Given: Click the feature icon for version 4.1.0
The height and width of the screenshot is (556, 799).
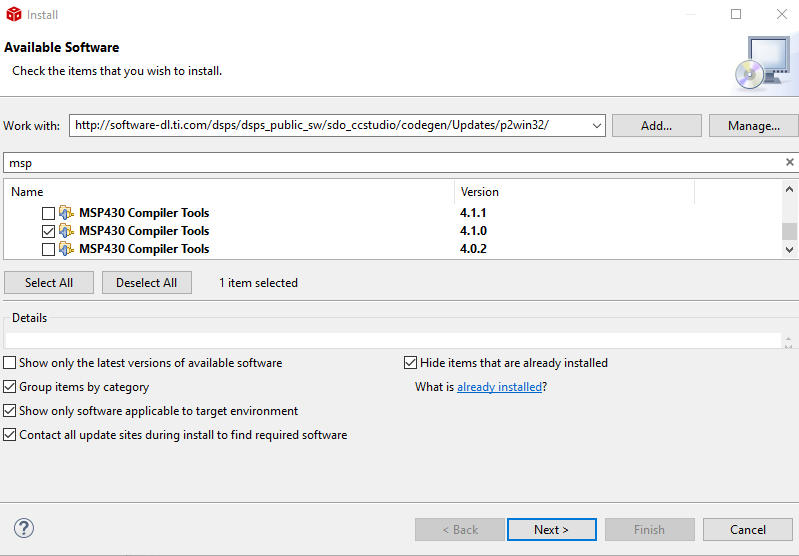Looking at the screenshot, I should click(x=66, y=231).
